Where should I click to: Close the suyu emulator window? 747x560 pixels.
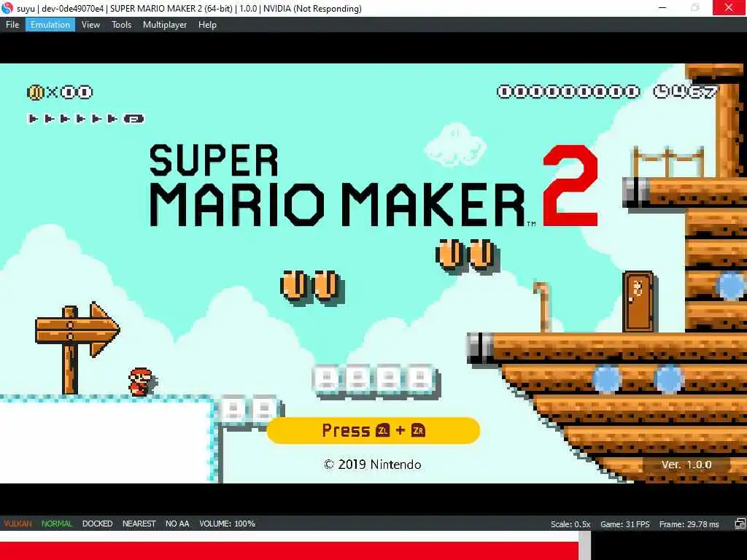(729, 7)
